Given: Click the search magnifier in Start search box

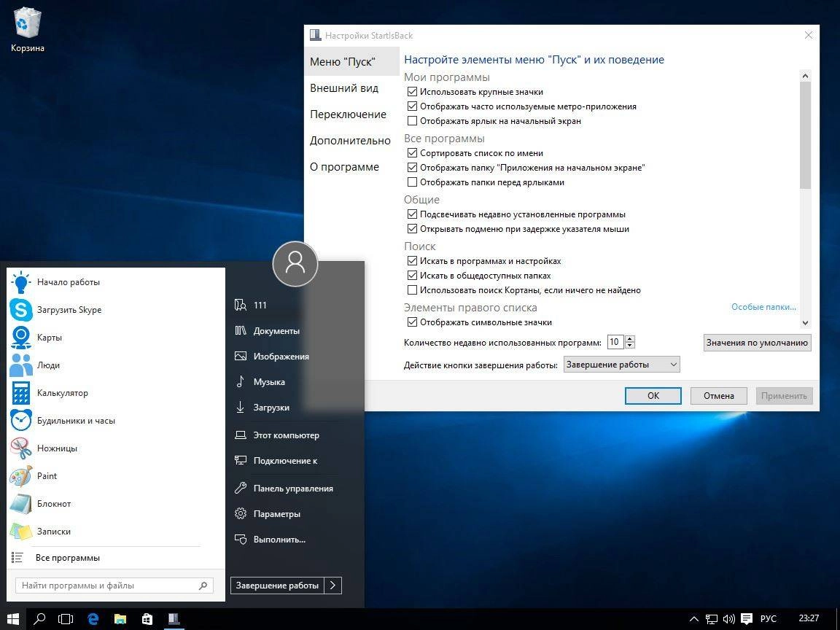Looking at the screenshot, I should point(203,586).
